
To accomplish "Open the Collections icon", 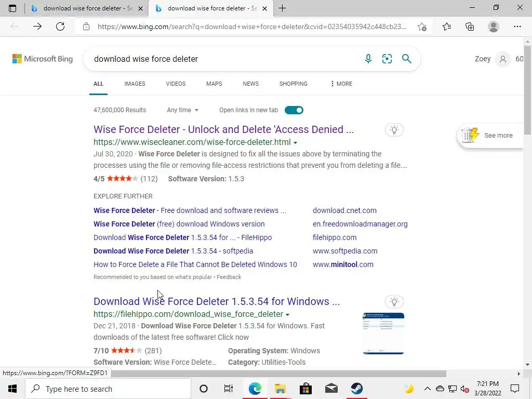I will pyautogui.click(x=470, y=26).
